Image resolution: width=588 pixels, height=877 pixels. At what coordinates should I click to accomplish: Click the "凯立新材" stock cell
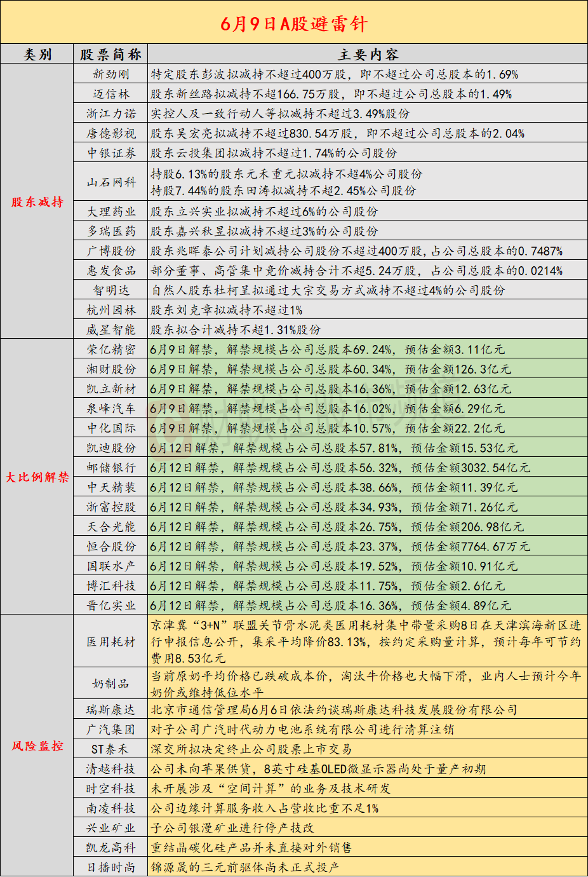[111, 389]
